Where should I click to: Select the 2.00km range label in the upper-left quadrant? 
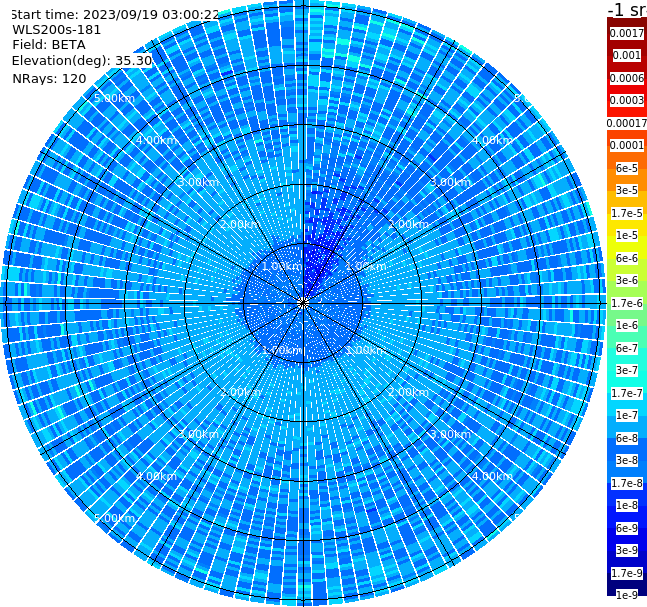[241, 224]
